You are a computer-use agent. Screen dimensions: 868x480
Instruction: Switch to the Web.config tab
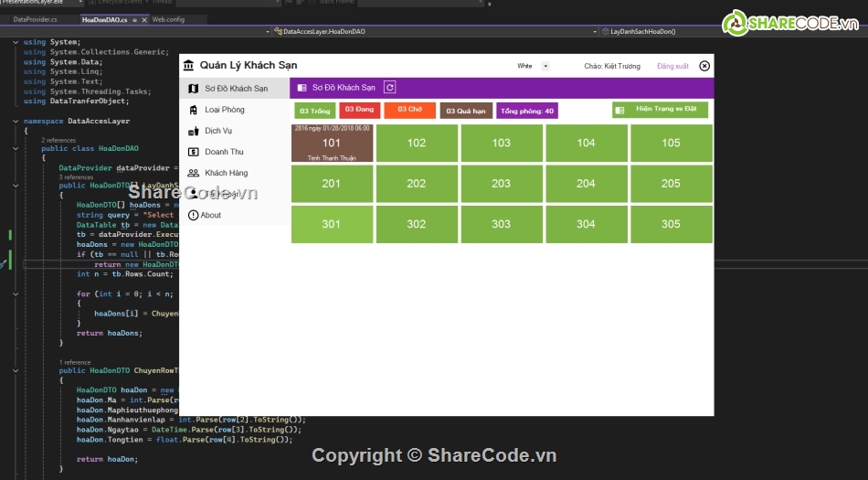tap(168, 18)
